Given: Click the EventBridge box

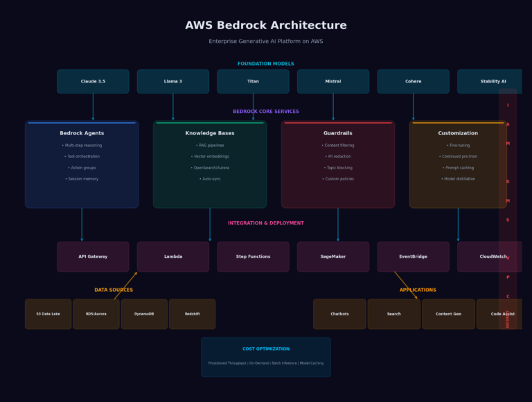Looking at the screenshot, I should 413,256.
